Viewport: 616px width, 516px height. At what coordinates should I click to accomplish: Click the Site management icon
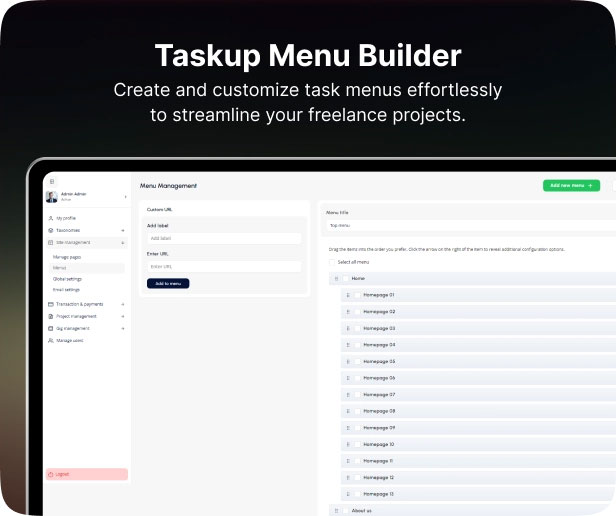tap(51, 242)
